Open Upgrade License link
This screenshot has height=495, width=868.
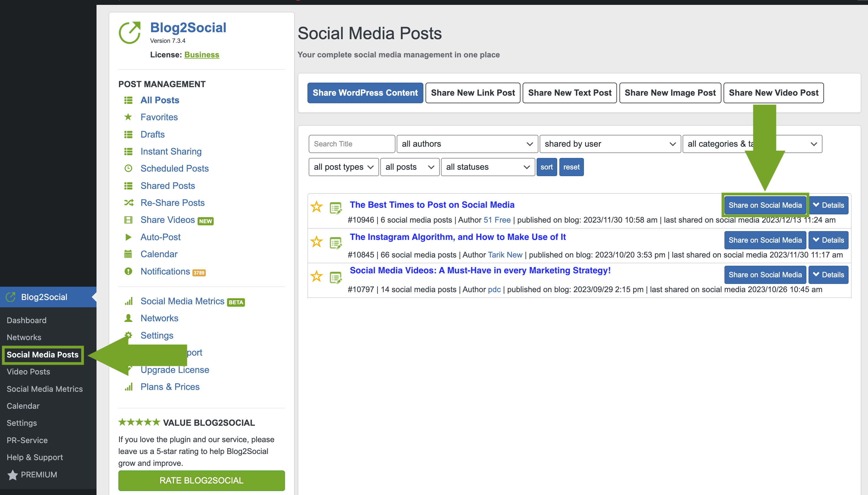(x=175, y=370)
